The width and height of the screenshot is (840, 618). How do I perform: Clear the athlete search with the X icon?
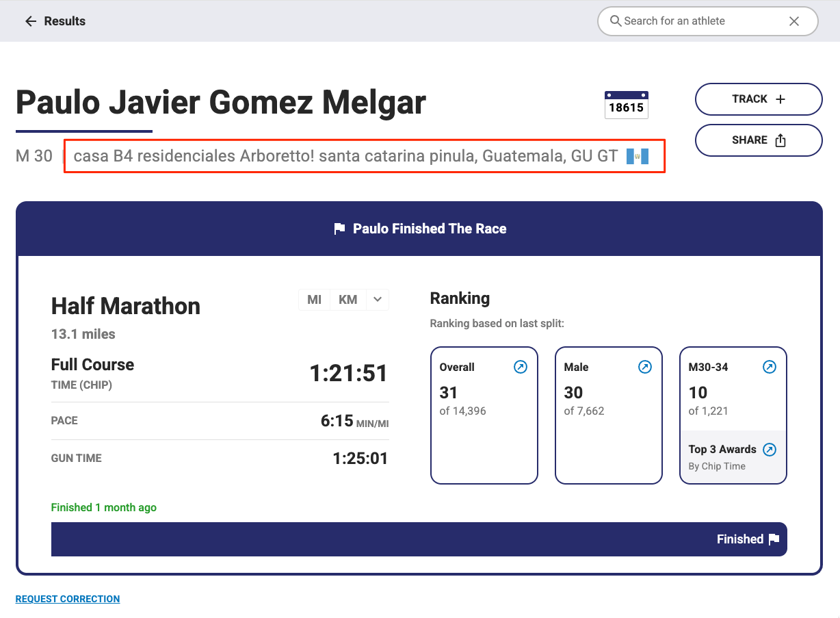[x=794, y=21]
